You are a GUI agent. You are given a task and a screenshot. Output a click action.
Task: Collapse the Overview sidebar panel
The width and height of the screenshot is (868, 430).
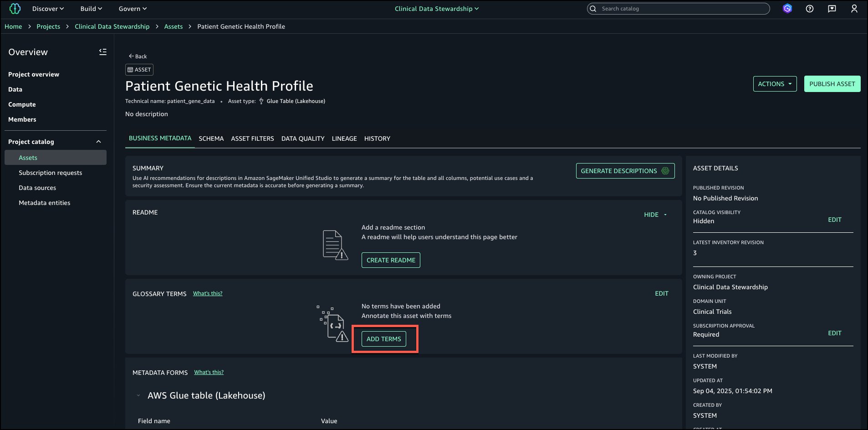tap(103, 52)
